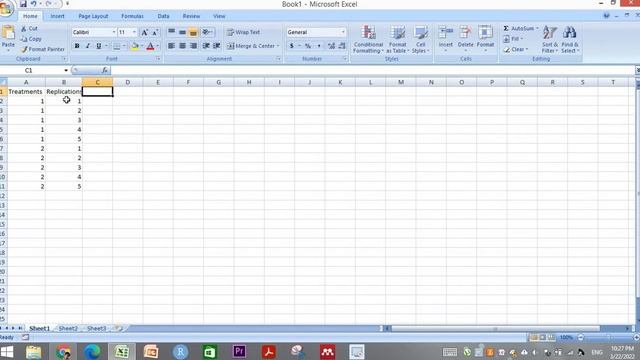The image size is (640, 360).
Task: Apply the font color A
Action: [150, 46]
